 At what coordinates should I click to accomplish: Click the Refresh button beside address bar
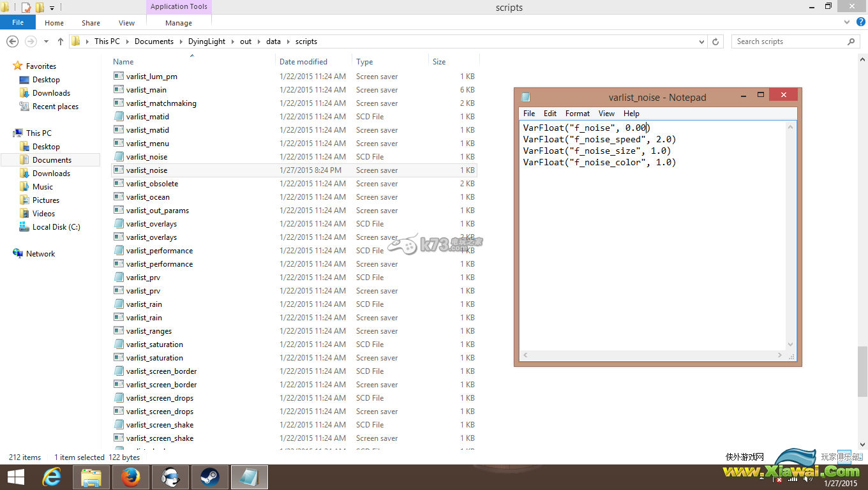[715, 41]
